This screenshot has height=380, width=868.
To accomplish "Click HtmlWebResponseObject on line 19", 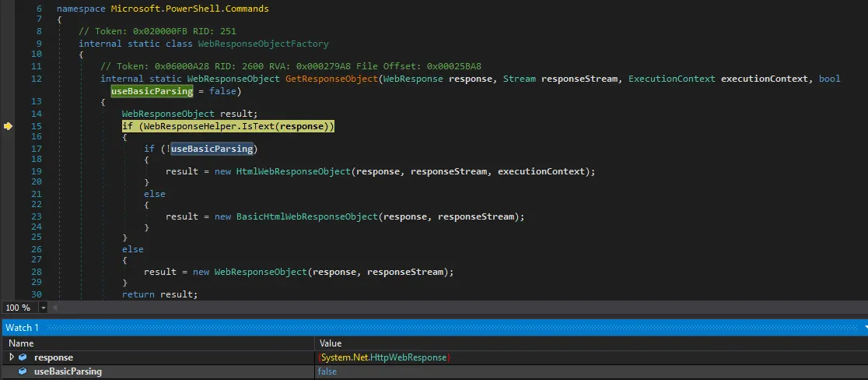I will 294,171.
